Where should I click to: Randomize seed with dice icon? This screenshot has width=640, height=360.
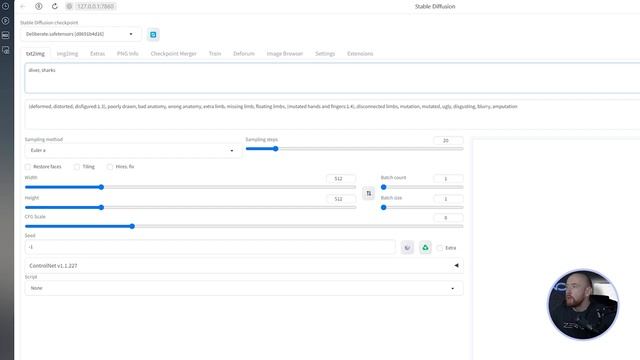coord(407,247)
